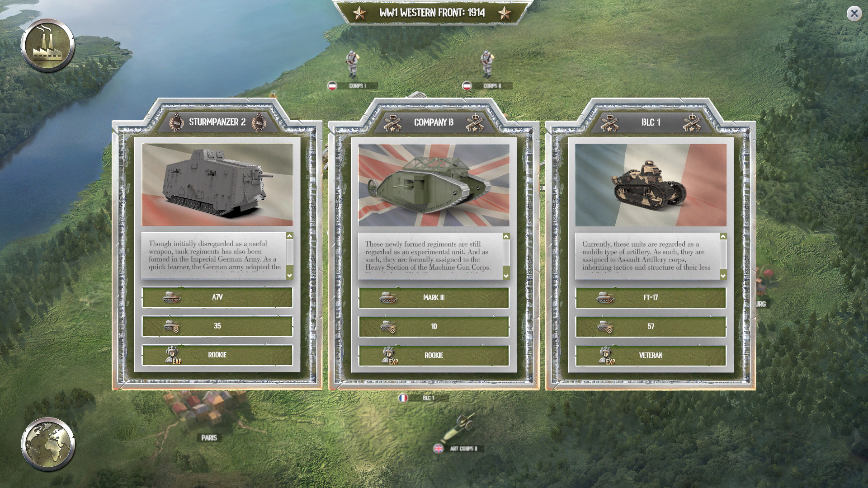Viewport: 868px width, 488px height.
Task: Open the factory production menu icon
Action: click(x=47, y=46)
